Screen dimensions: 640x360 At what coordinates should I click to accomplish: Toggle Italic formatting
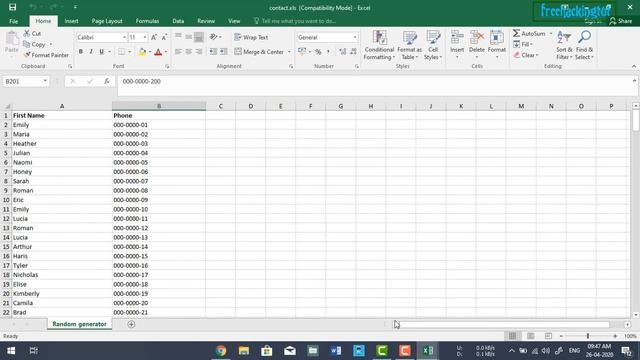[91, 52]
